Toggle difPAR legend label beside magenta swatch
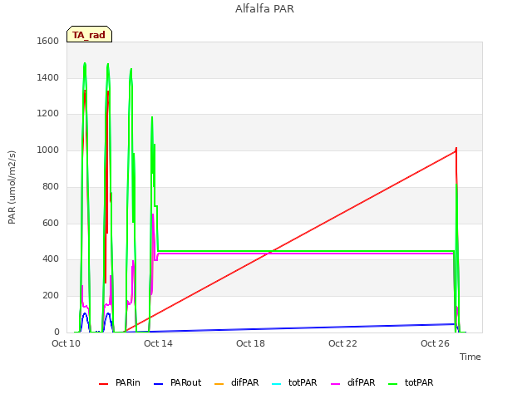This screenshot has width=532, height=399. [361, 382]
